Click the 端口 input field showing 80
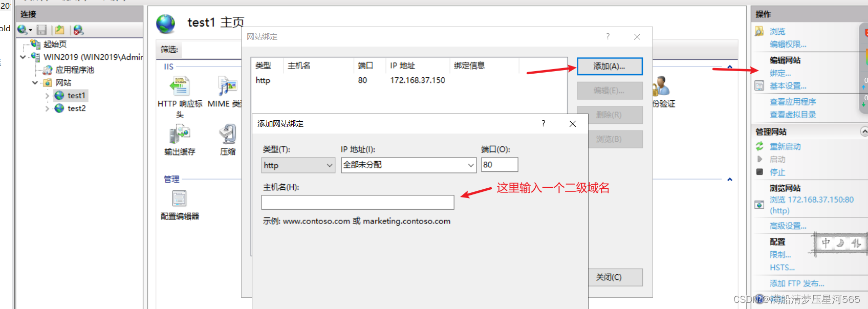The height and width of the screenshot is (309, 868). [500, 165]
